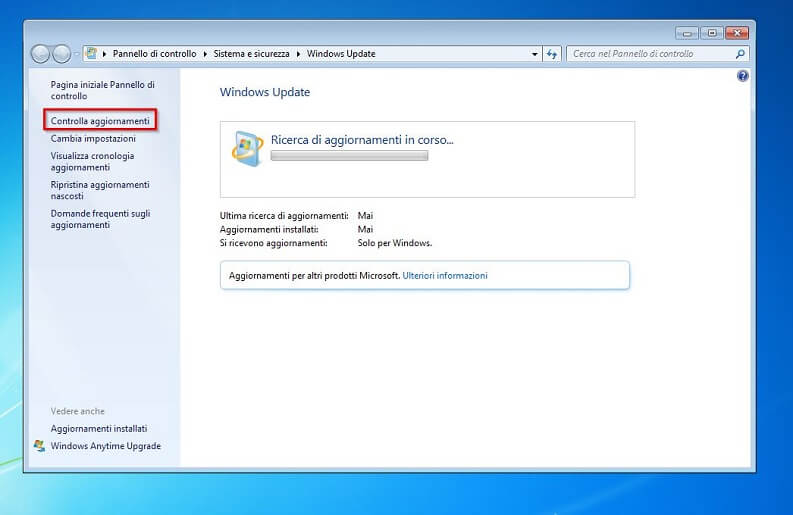
Task: Click the search magnifier icon
Action: (740, 54)
